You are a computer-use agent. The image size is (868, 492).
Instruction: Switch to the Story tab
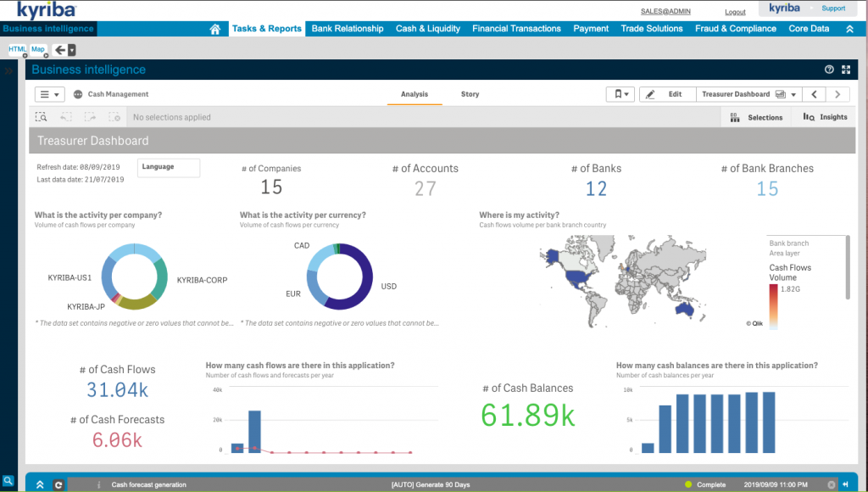(470, 94)
